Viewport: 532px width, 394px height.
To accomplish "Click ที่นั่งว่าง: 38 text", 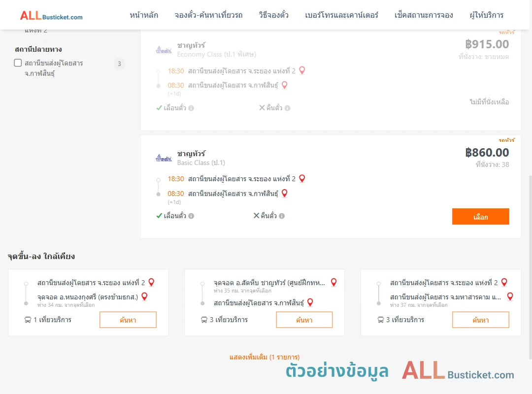I will pyautogui.click(x=492, y=164).
